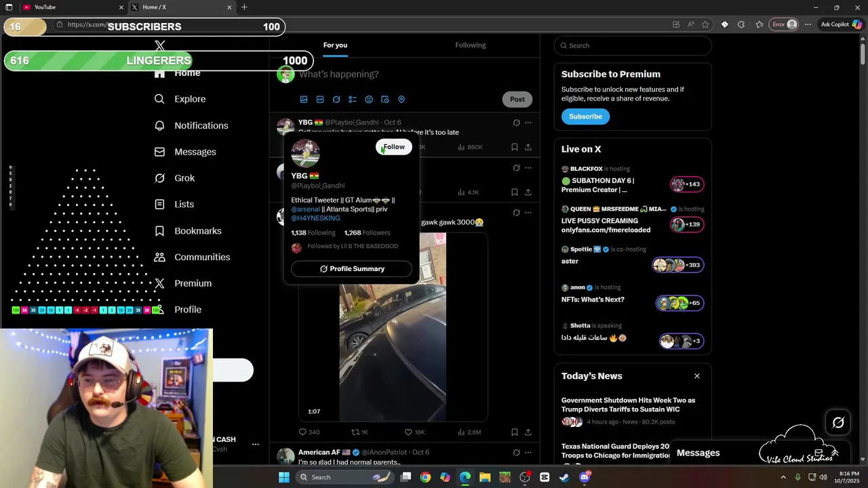Open Explore from the sidebar
Viewport: 868px width, 488px height.
pos(180,99)
